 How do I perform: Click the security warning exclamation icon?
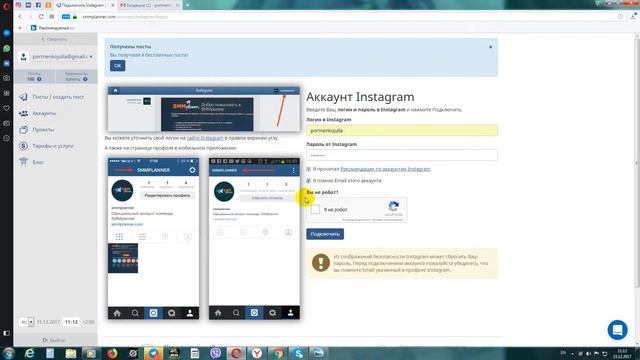(321, 263)
